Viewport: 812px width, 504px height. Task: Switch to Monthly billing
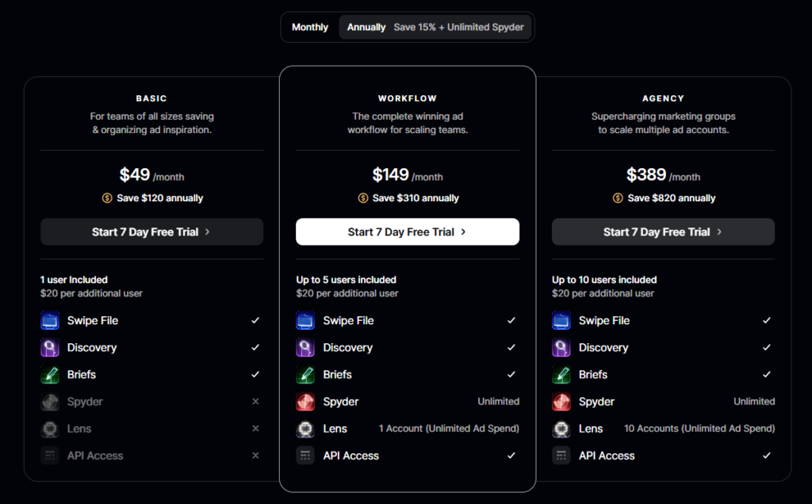click(x=310, y=27)
